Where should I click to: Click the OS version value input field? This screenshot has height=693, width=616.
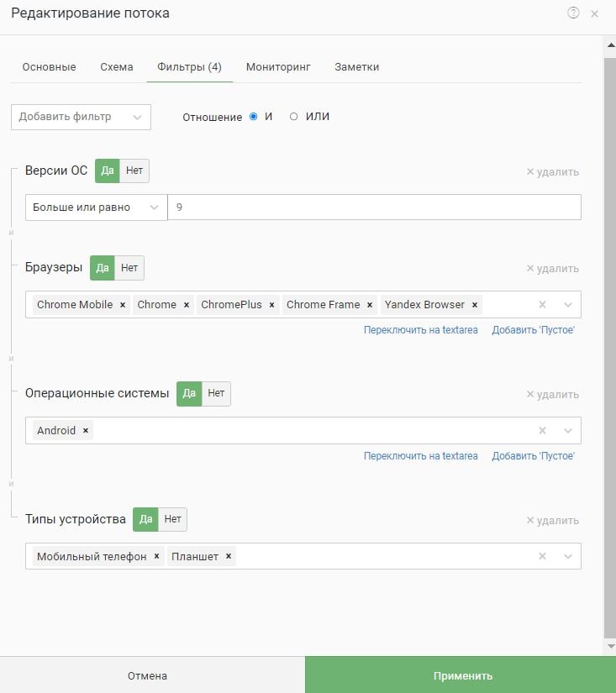click(x=374, y=207)
